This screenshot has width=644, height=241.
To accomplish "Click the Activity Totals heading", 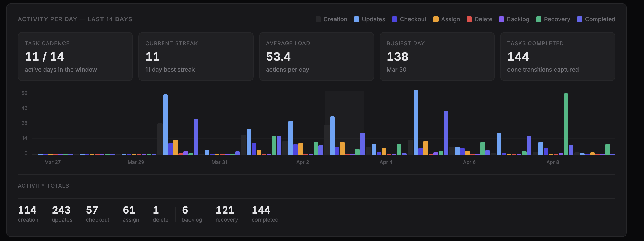I will [x=43, y=186].
